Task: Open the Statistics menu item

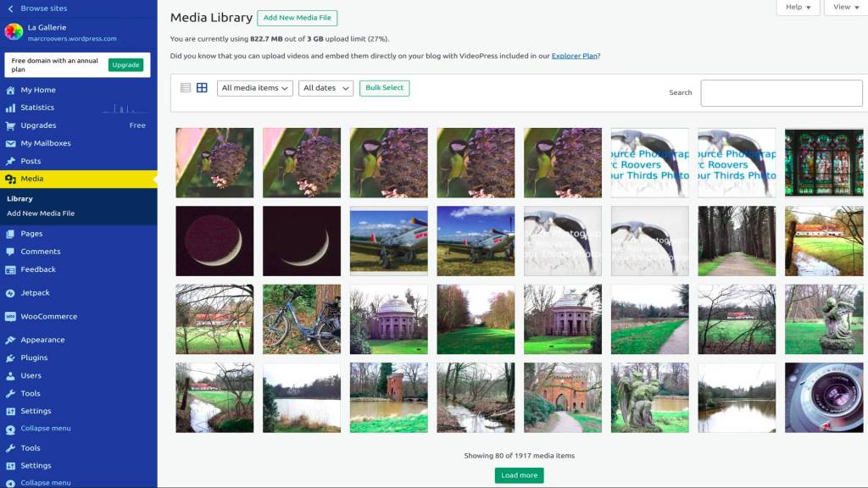Action: coord(79,108)
